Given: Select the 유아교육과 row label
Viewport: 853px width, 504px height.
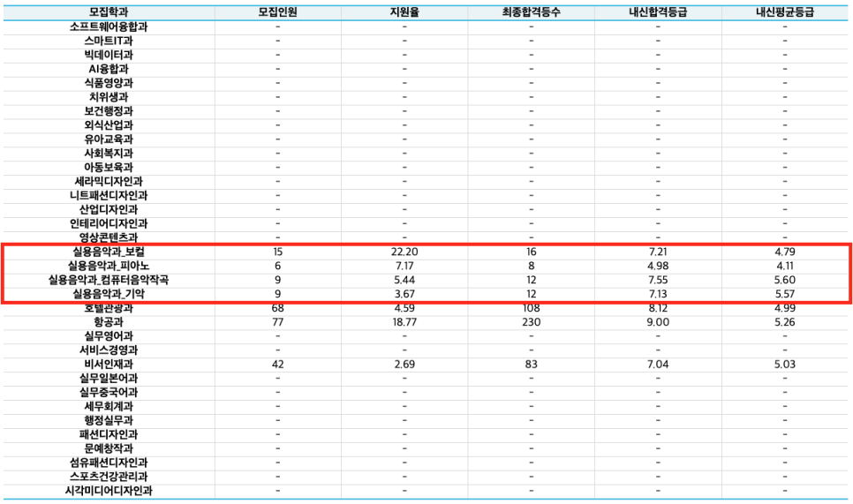Looking at the screenshot, I should point(109,139).
